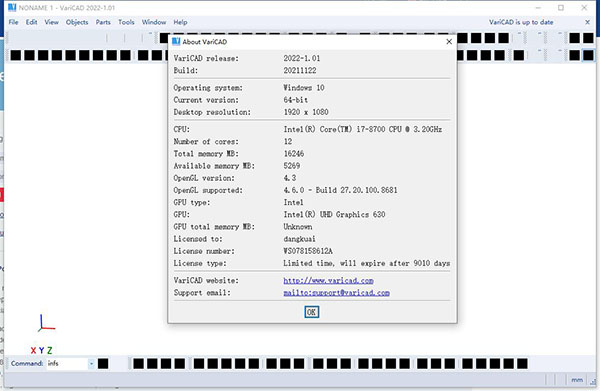Click the 'Command:' label in bottom bar
This screenshot has width=600, height=391.
pos(27,363)
